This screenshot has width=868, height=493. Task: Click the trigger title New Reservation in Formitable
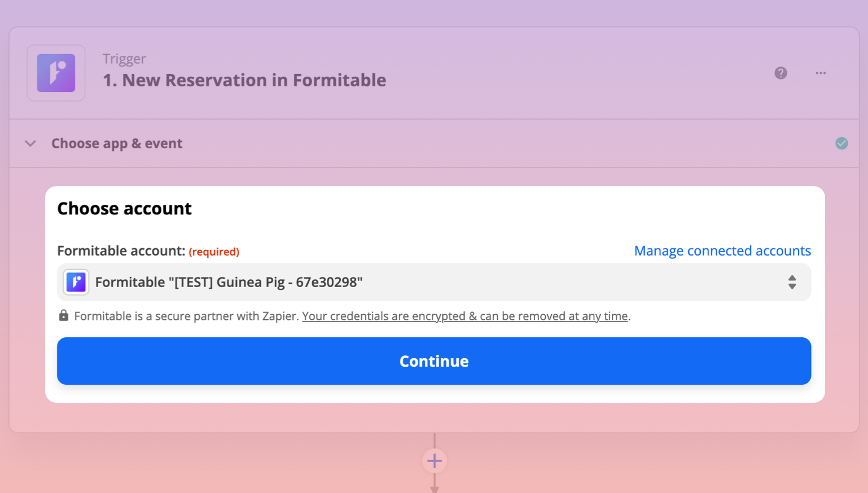point(244,80)
